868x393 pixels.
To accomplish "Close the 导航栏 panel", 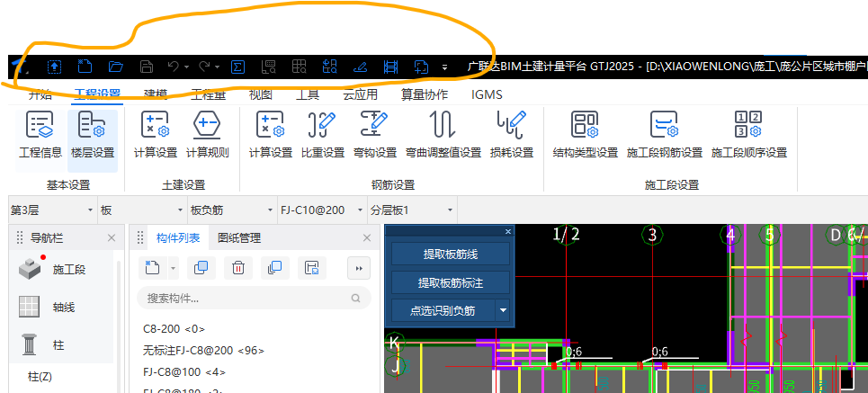I will click(x=112, y=238).
